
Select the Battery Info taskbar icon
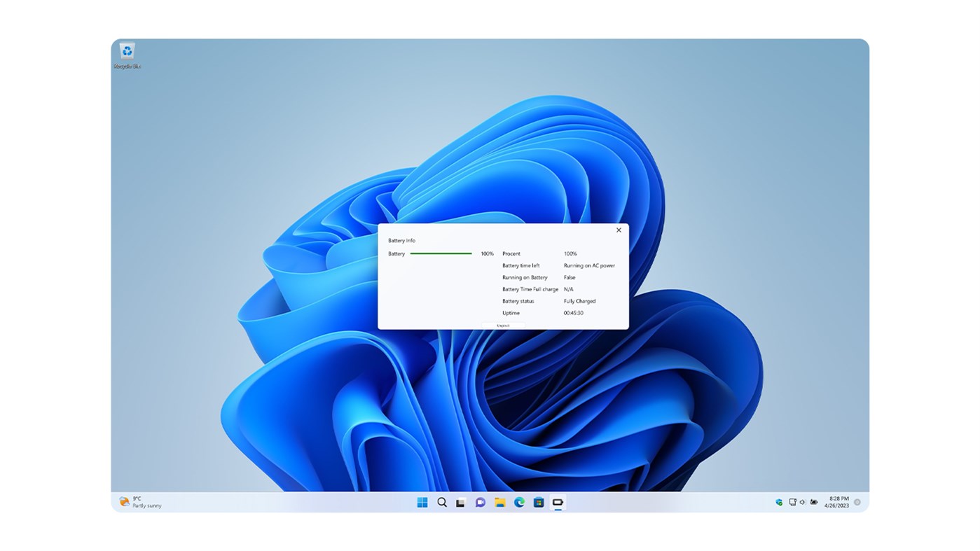click(x=558, y=502)
